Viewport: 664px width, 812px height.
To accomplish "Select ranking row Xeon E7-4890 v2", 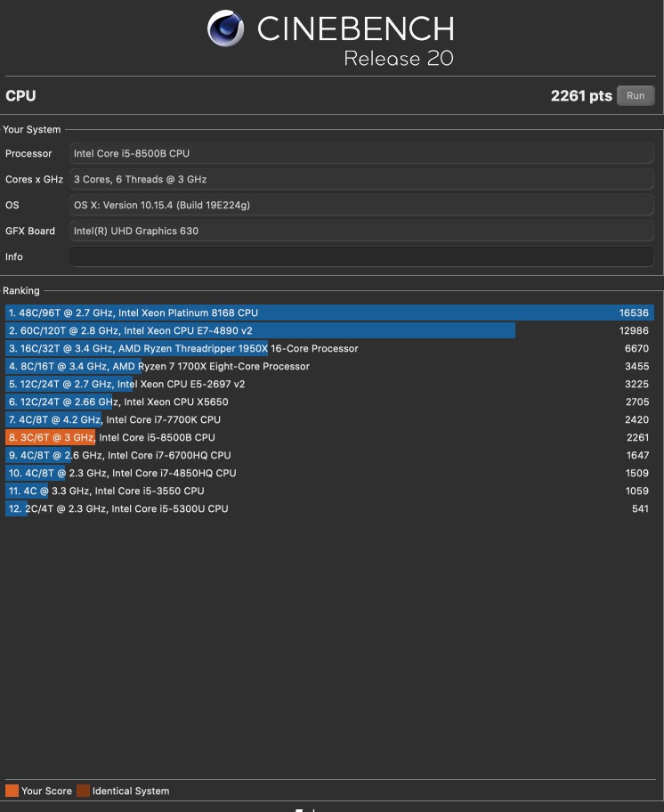I will point(329,330).
